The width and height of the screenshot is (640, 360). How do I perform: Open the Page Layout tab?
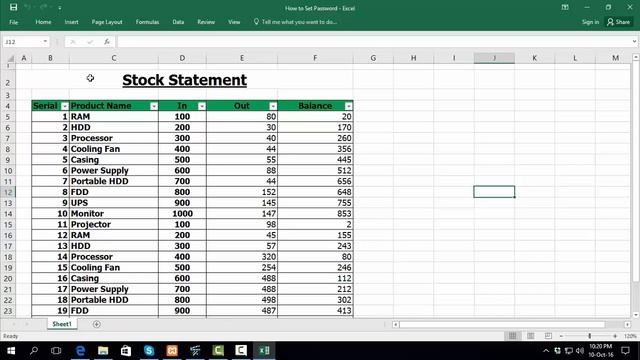click(107, 22)
